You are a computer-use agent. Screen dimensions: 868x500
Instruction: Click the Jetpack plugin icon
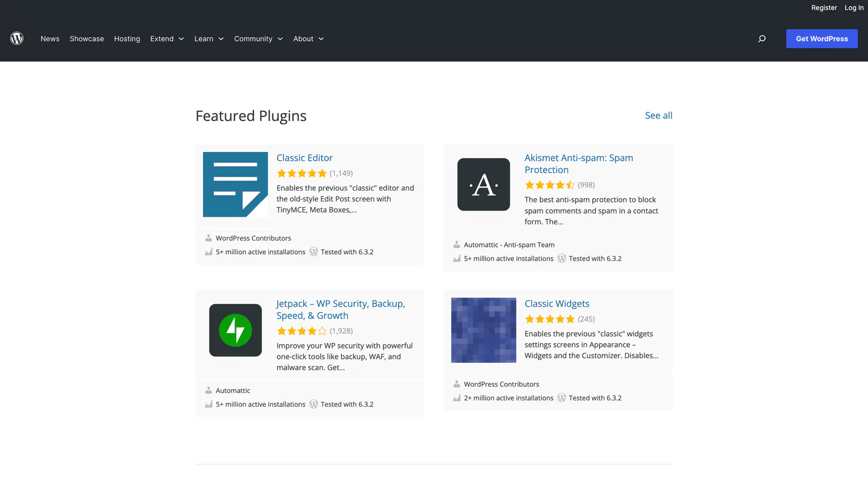[x=235, y=330]
